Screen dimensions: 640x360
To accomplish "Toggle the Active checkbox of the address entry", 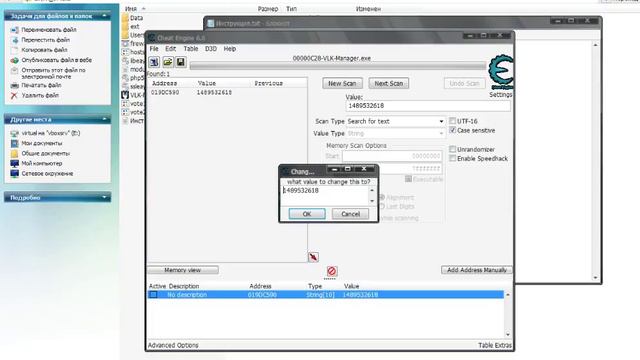I will tap(153, 294).
